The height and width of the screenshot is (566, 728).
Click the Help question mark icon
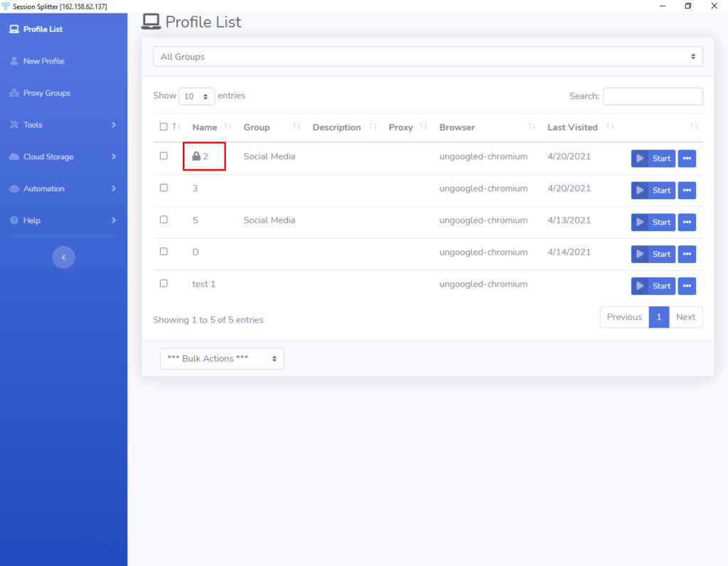click(x=14, y=220)
